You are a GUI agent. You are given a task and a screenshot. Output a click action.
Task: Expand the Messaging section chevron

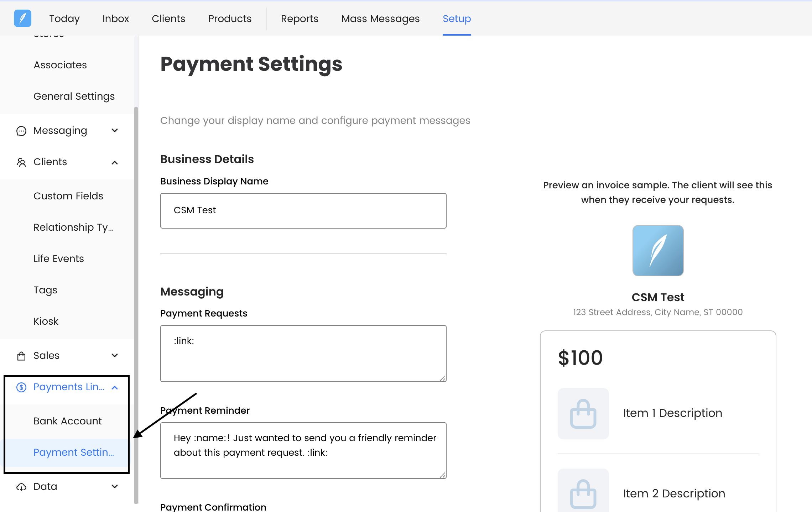115,131
